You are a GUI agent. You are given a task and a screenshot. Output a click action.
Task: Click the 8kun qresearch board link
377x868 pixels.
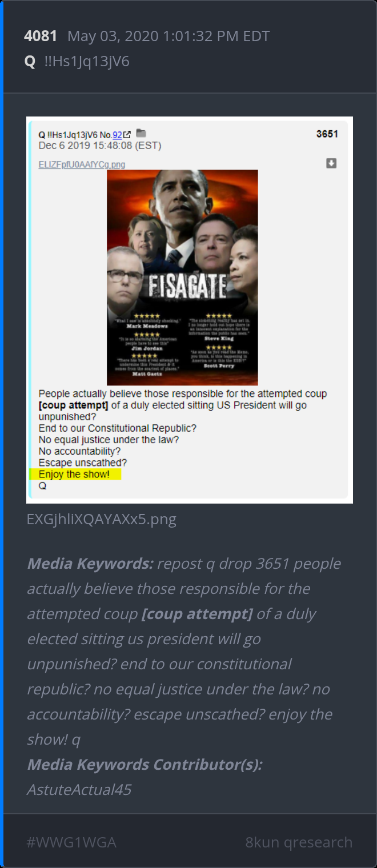coord(299,842)
